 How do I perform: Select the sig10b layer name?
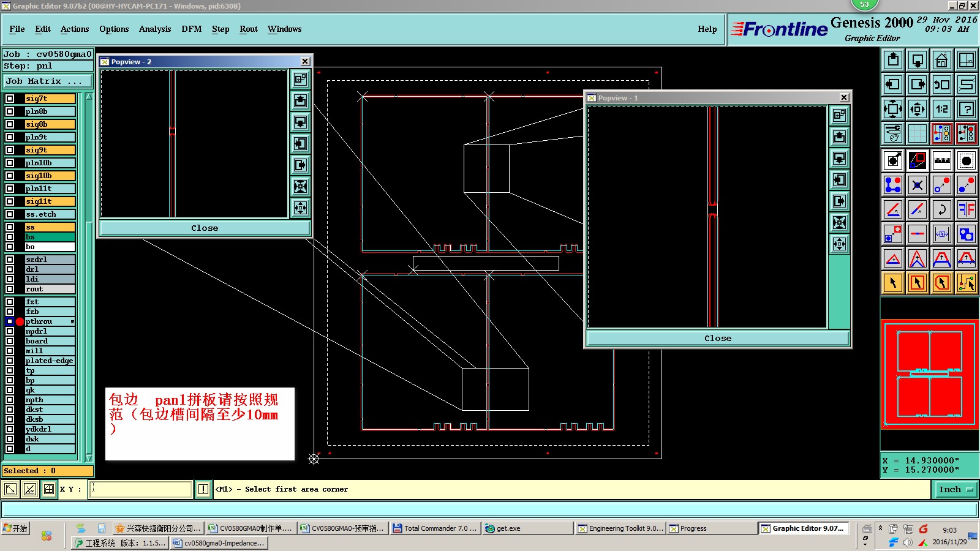[x=50, y=176]
